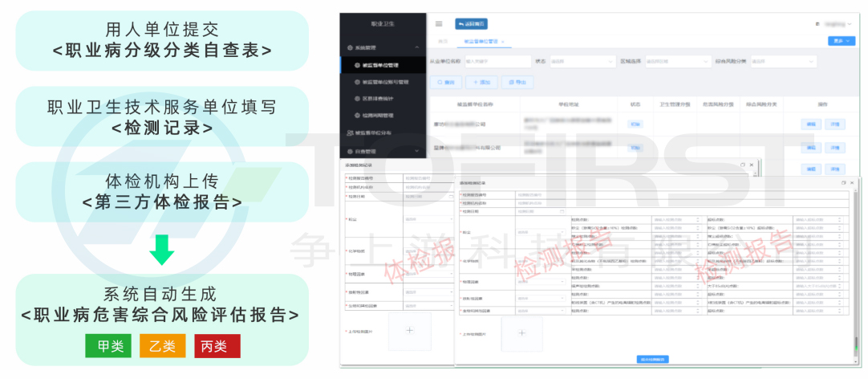Click the gear icon beside 系统管理
The image size is (868, 379).
(350, 48)
